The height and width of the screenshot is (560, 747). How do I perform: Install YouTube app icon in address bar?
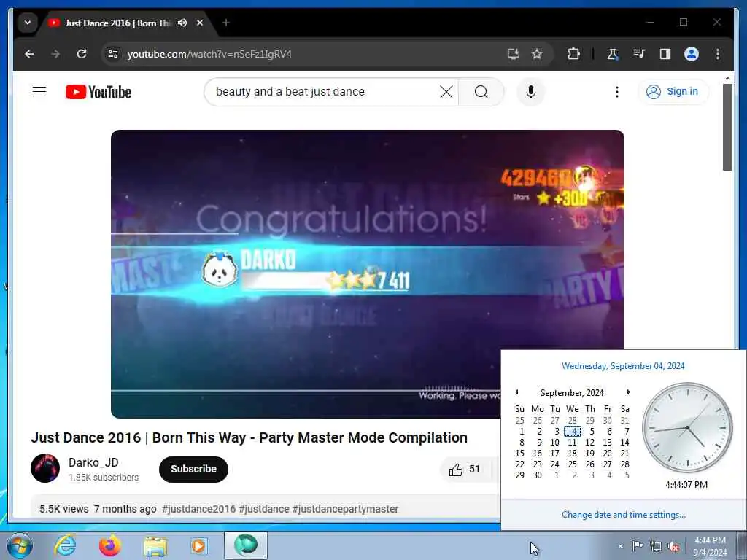point(513,54)
